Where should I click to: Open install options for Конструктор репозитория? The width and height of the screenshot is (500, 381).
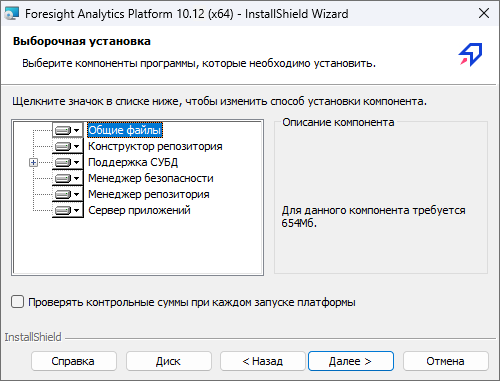pos(68,146)
